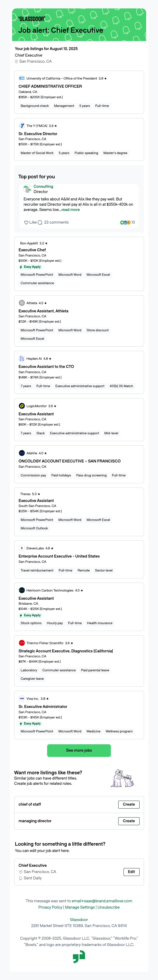The width and height of the screenshot is (158, 980).
Task: Click the Athleta company logo
Action: tap(22, 303)
